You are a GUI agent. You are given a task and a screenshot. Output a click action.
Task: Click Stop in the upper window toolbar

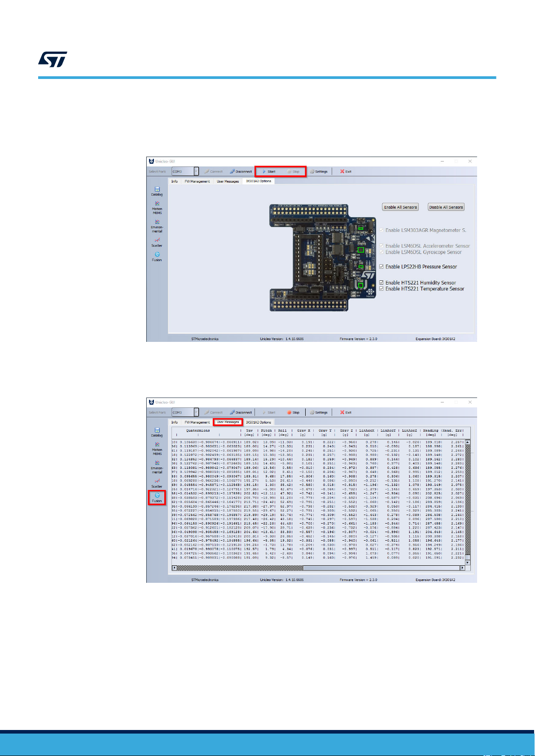[x=294, y=171]
